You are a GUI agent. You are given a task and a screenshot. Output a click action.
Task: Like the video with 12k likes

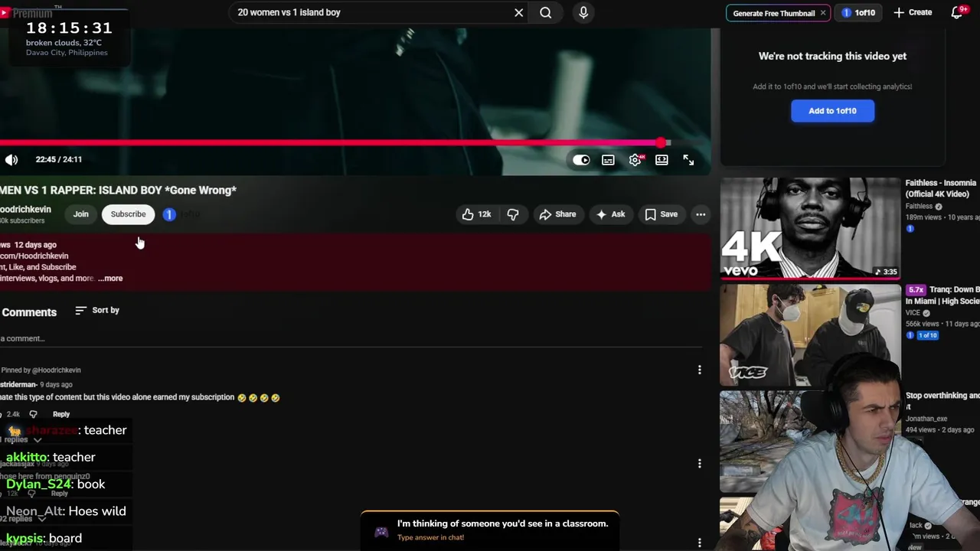(476, 214)
